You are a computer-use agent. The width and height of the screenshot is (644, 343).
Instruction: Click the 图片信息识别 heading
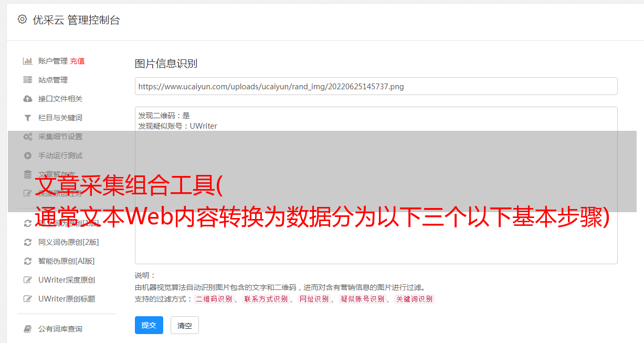click(x=166, y=64)
